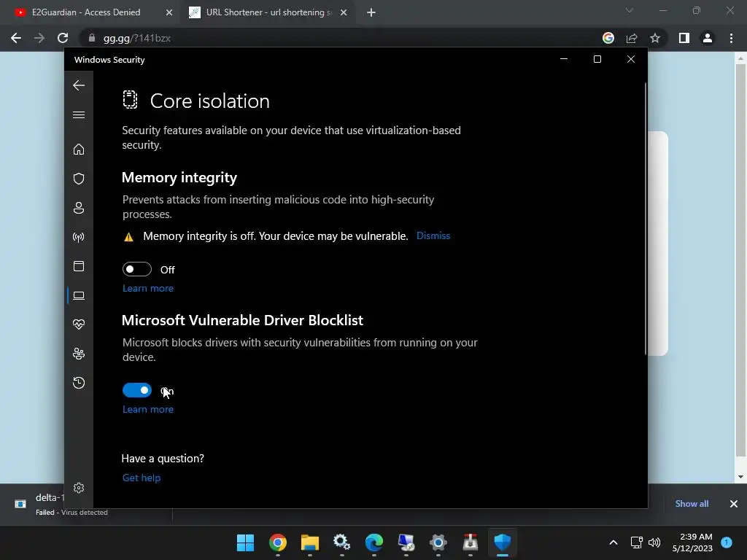The image size is (747, 560).
Task: Open Firewall & network protection icon
Action: (x=79, y=237)
